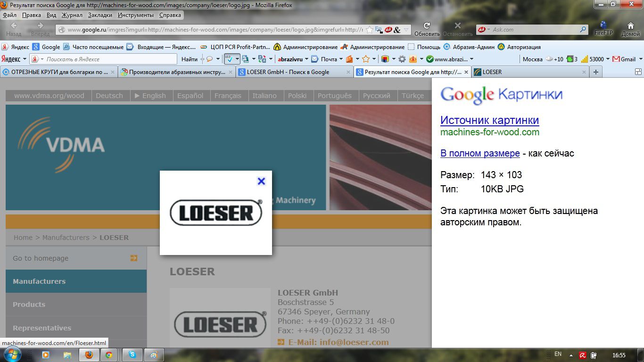Image resolution: width=644 pixels, height=362 pixels.
Task: Expand the abrazivru dropdown
Action: 306,59
